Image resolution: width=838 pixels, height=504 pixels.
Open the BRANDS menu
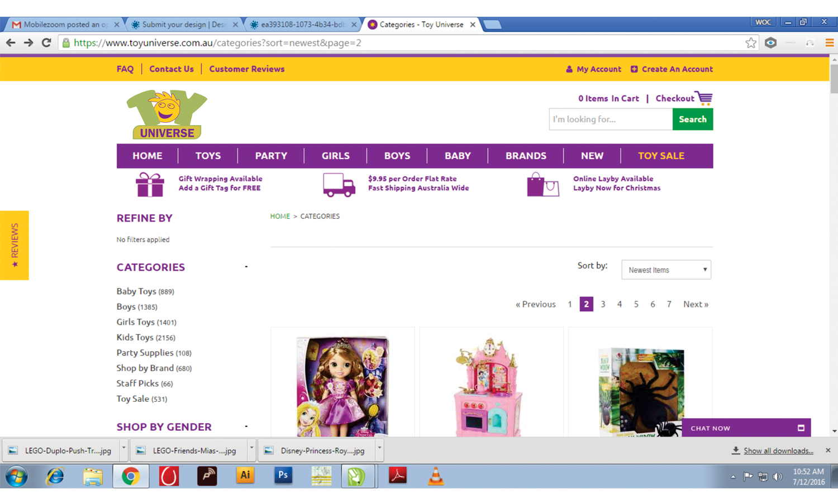click(x=526, y=156)
